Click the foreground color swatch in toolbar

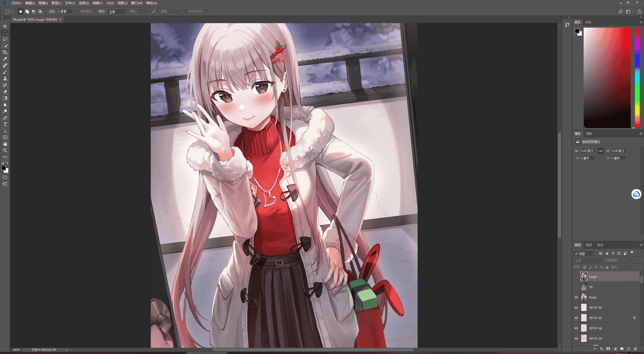(4, 168)
